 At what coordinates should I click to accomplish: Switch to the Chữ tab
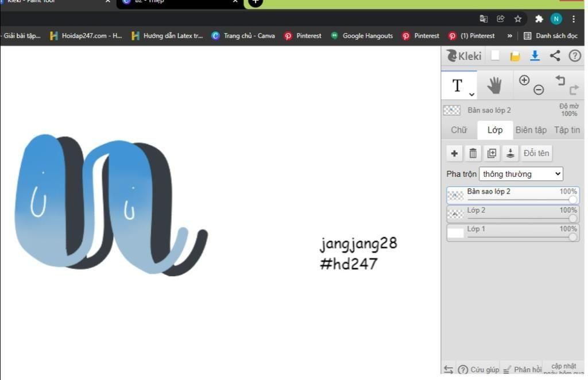click(459, 130)
